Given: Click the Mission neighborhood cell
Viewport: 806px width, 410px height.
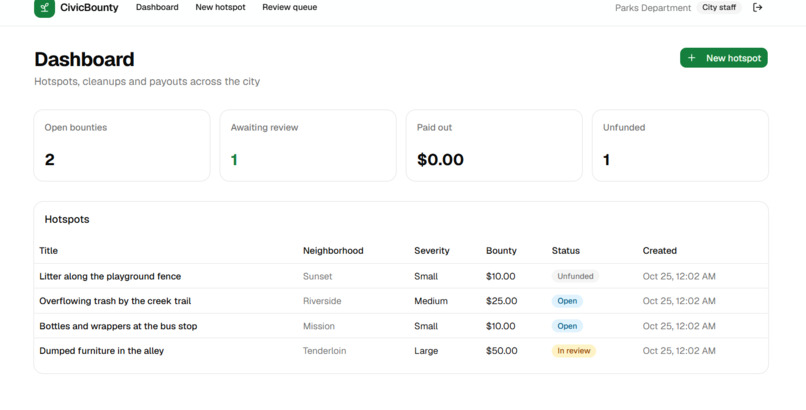Looking at the screenshot, I should pos(319,326).
